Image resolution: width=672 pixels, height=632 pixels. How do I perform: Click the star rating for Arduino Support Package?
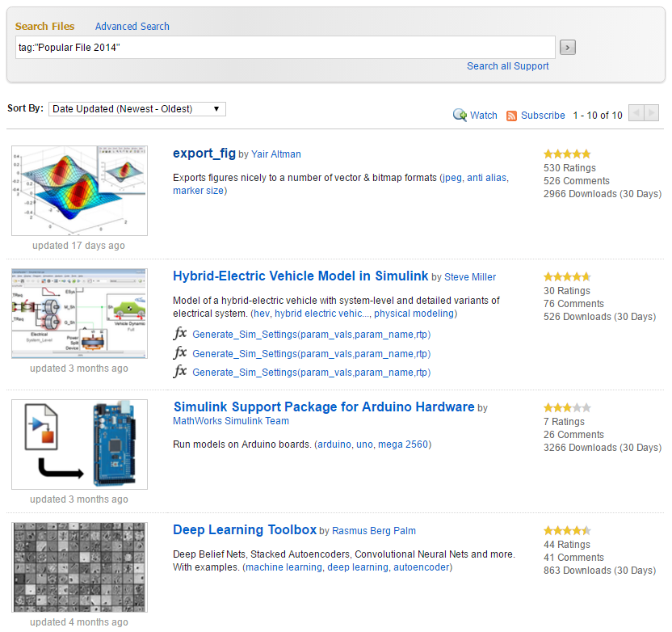(x=567, y=408)
